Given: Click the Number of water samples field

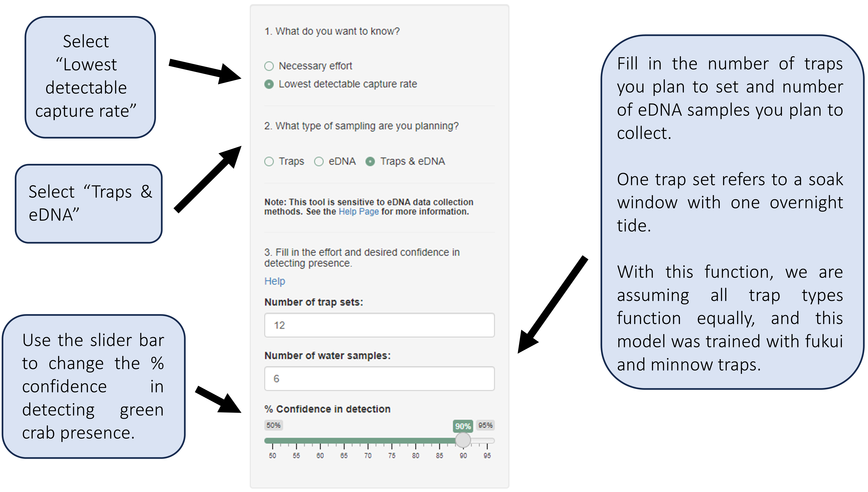Looking at the screenshot, I should [379, 378].
